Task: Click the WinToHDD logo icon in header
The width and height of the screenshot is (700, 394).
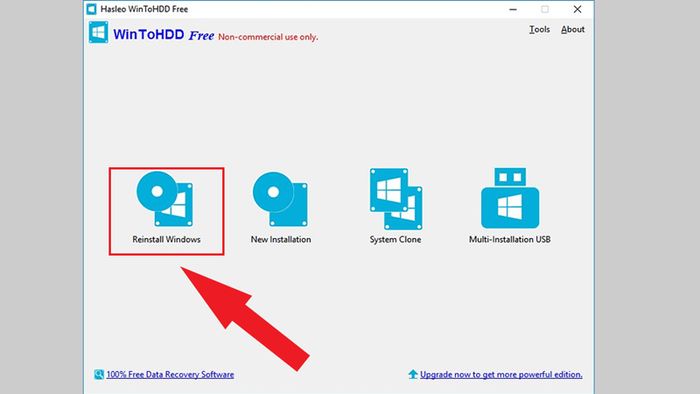Action: (x=98, y=32)
